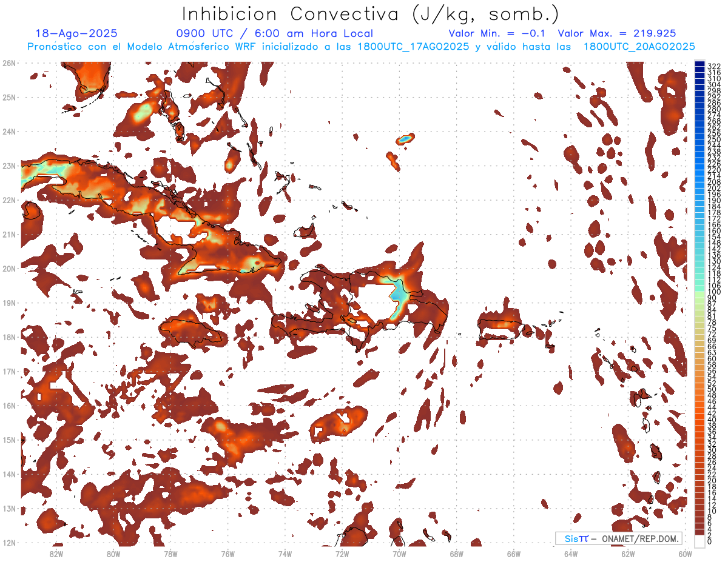Click the 66W longitude label
The width and height of the screenshot is (728, 562).
(513, 554)
